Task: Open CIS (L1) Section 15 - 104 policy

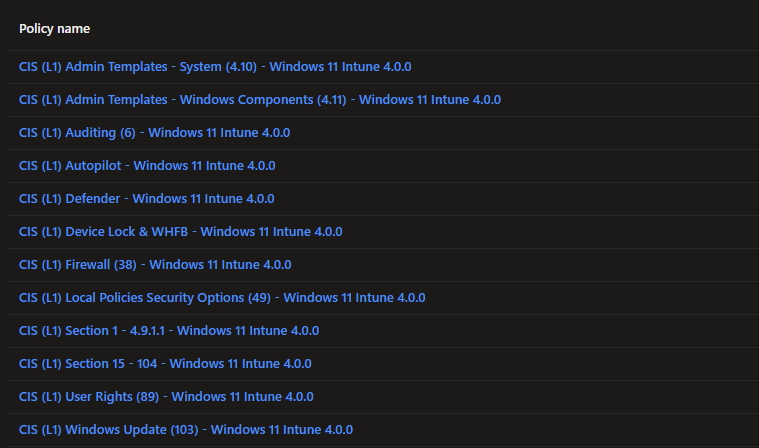Action: [x=165, y=363]
